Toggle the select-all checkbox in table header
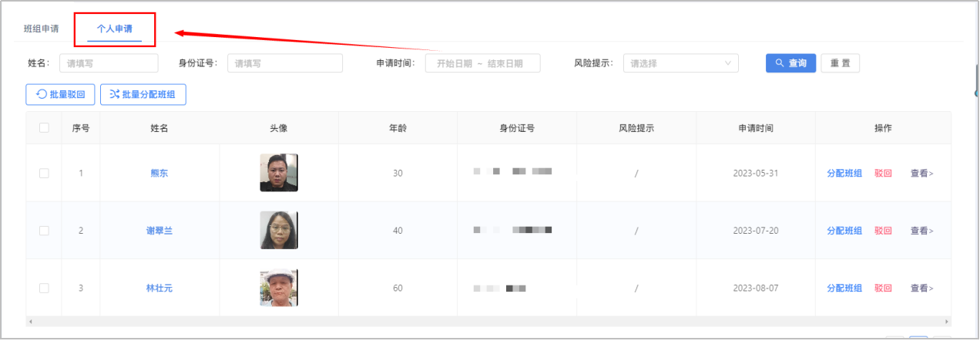This screenshot has width=980, height=341. coord(44,128)
